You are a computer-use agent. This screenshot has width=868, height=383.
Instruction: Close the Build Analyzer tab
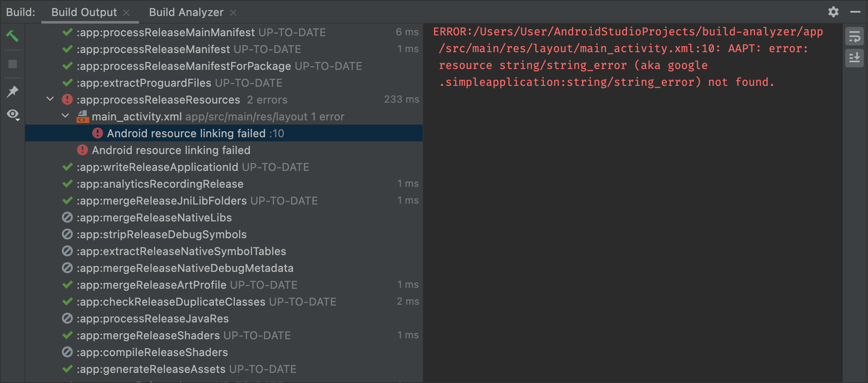pos(233,13)
